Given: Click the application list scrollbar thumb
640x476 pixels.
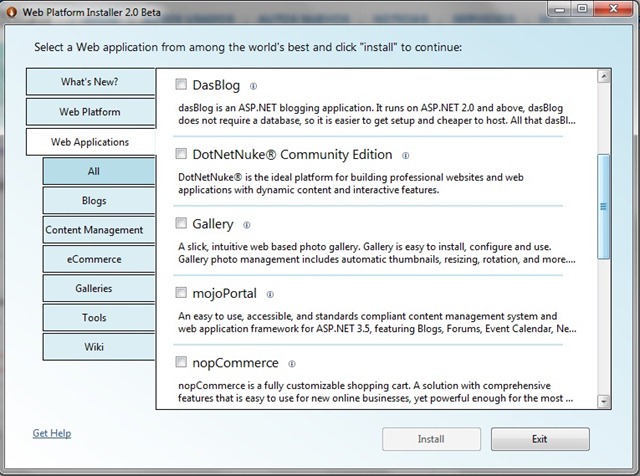Looking at the screenshot, I should [x=604, y=207].
